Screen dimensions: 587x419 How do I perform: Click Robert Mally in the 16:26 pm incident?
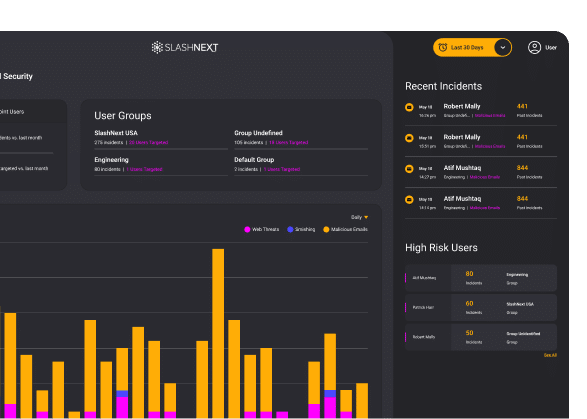462,106
